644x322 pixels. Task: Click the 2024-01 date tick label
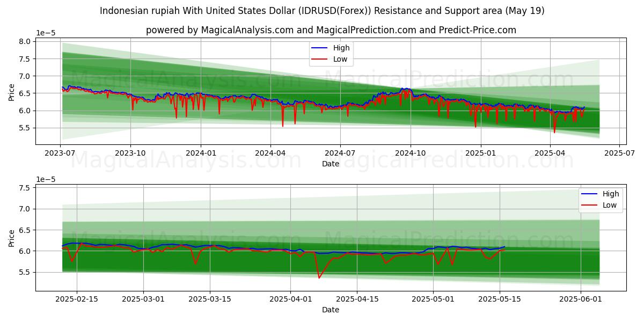pyautogui.click(x=201, y=153)
